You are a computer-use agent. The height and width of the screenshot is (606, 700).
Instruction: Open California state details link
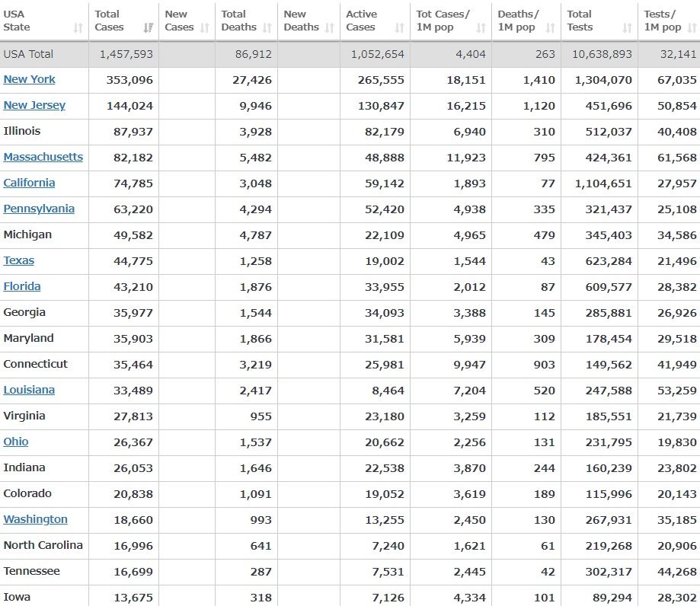(x=29, y=183)
